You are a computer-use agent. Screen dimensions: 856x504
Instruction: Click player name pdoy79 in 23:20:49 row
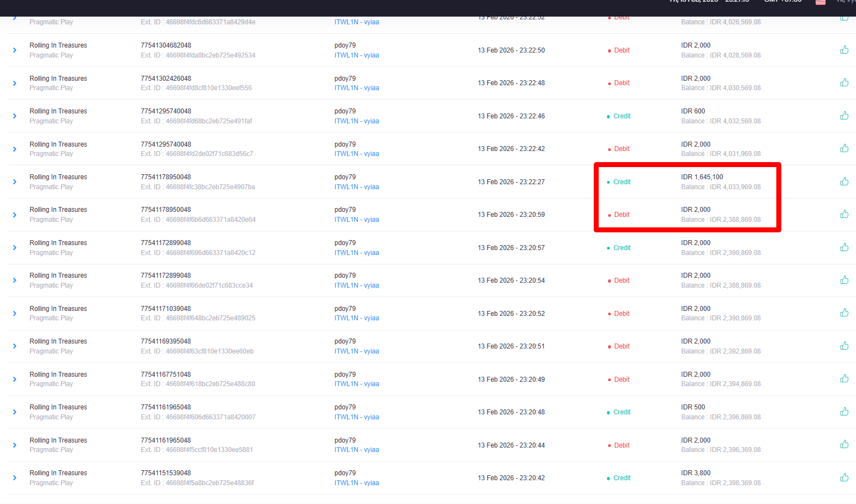point(345,375)
